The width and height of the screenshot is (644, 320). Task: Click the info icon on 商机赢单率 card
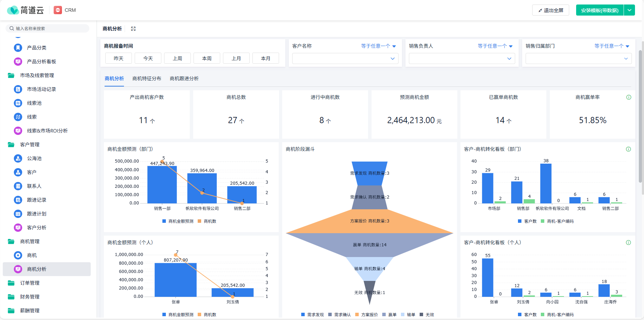(629, 97)
